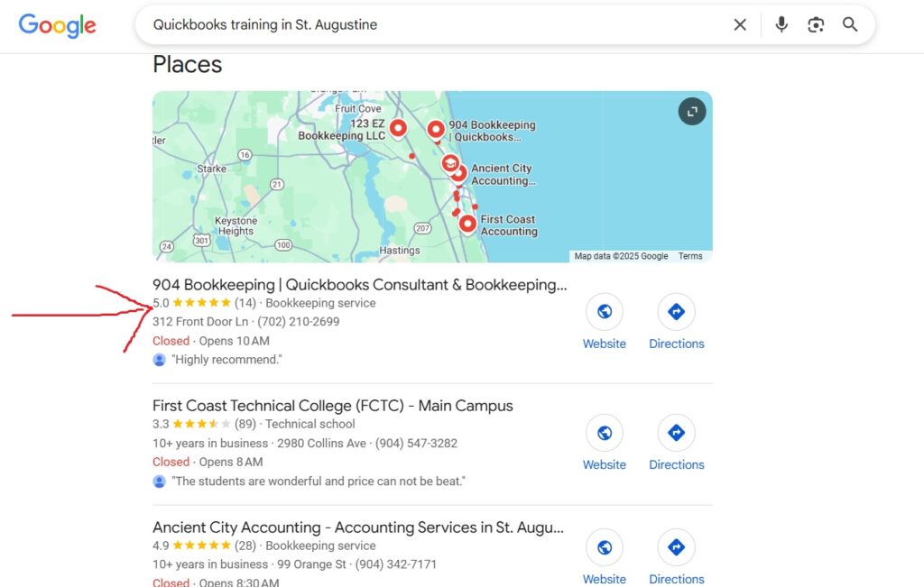The height and width of the screenshot is (587, 924).
Task: Open Google Lens image search icon
Action: point(816,24)
